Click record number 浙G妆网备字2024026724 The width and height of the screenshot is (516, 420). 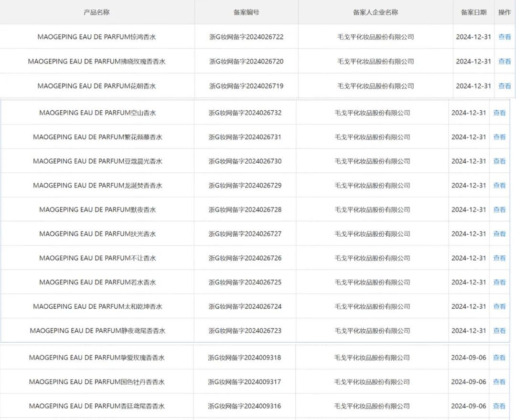pyautogui.click(x=245, y=306)
